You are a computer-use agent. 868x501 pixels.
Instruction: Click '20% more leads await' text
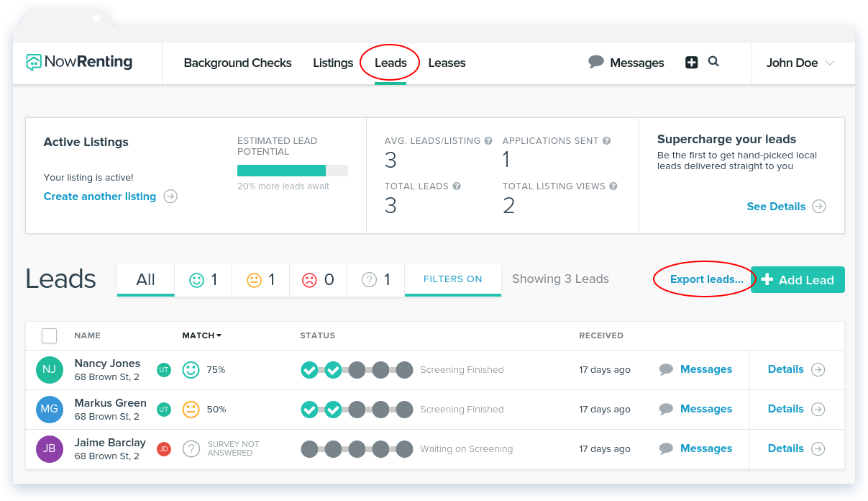click(283, 186)
